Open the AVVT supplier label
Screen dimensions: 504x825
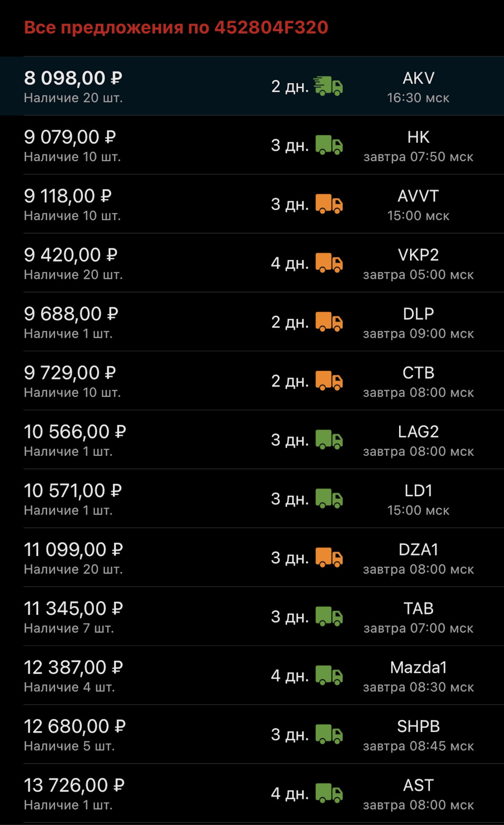418,196
